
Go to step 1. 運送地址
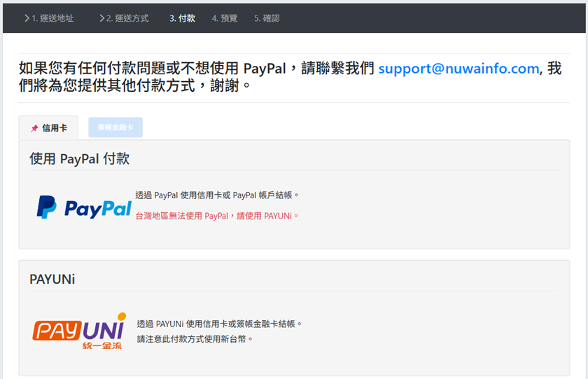(x=49, y=18)
